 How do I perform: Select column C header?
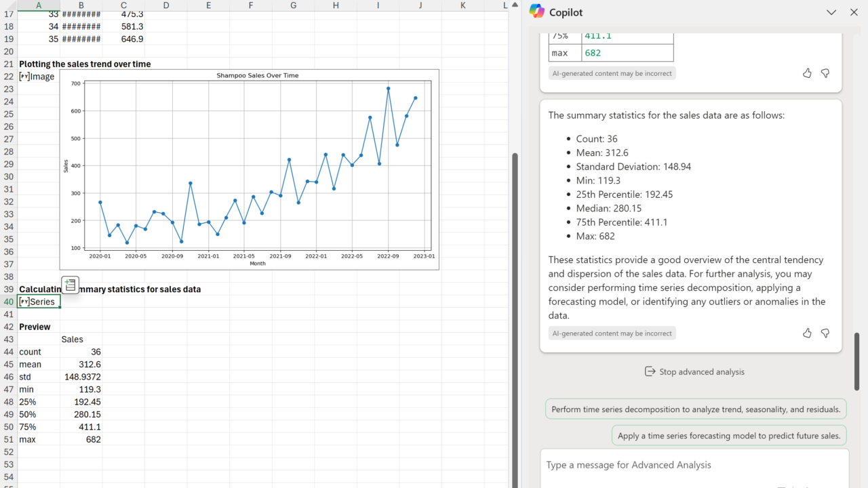tap(123, 5)
